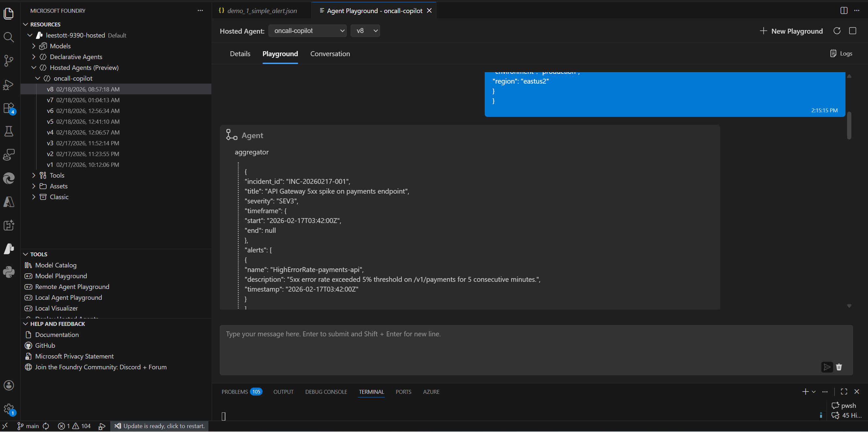Collapse the Hosted Agents (Preview) node
Image resolution: width=868 pixels, height=432 pixels.
click(34, 68)
